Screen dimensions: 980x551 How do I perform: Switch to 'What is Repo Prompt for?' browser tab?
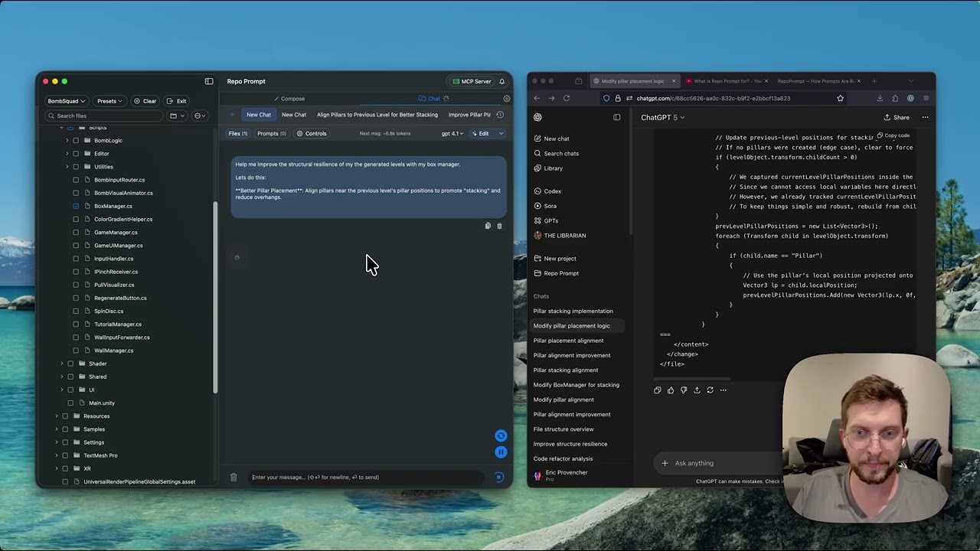pyautogui.click(x=727, y=81)
